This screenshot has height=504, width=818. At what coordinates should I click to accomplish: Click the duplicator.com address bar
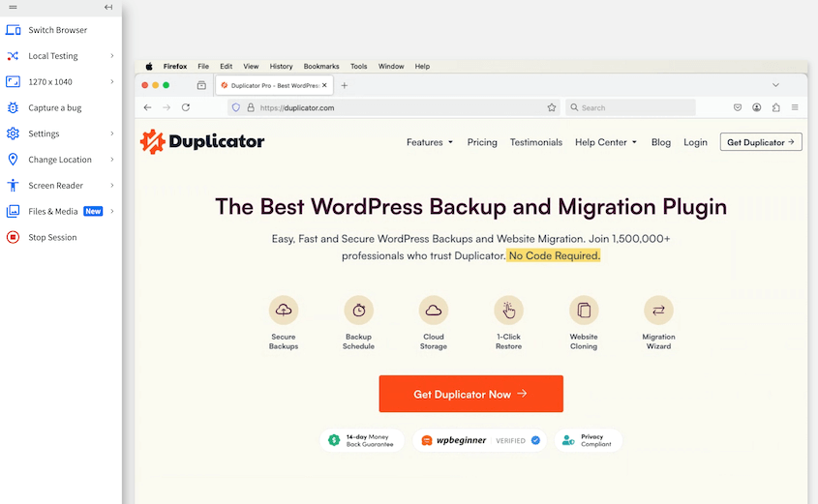(x=394, y=107)
